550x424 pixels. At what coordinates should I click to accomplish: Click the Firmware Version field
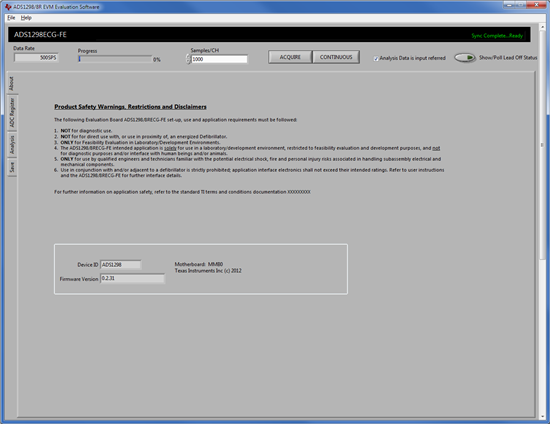tap(132, 278)
